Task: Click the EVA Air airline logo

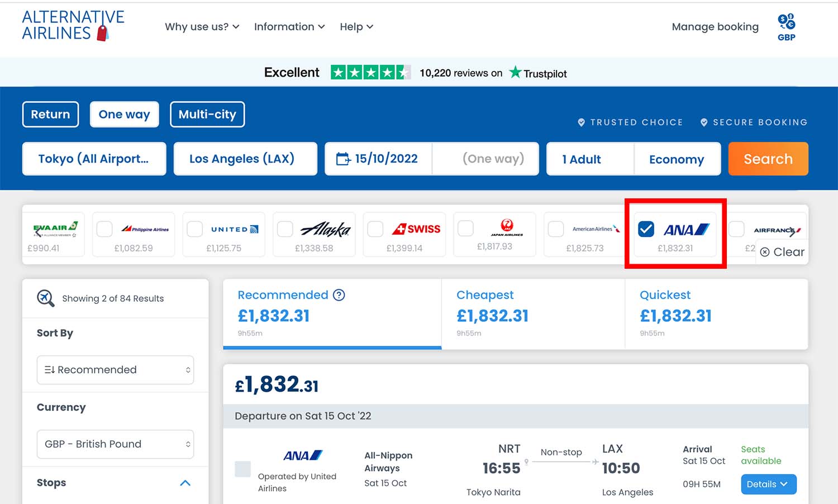Action: tap(55, 229)
